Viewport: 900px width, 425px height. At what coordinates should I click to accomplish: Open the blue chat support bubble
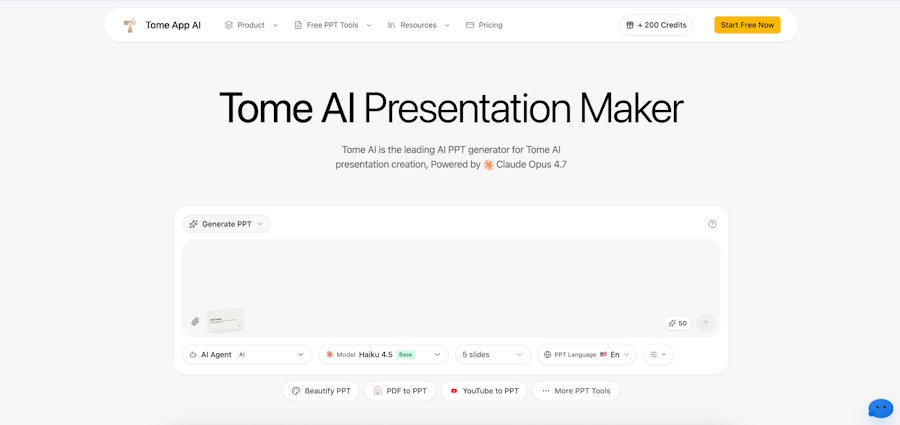point(880,409)
